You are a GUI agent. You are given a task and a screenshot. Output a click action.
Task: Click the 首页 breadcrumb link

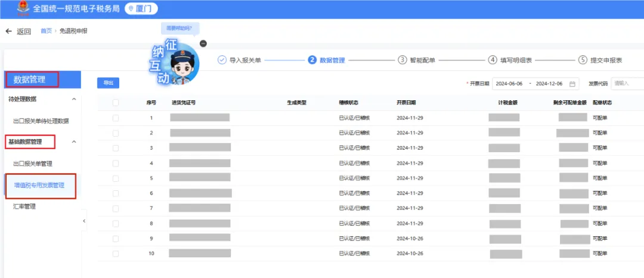(x=47, y=31)
